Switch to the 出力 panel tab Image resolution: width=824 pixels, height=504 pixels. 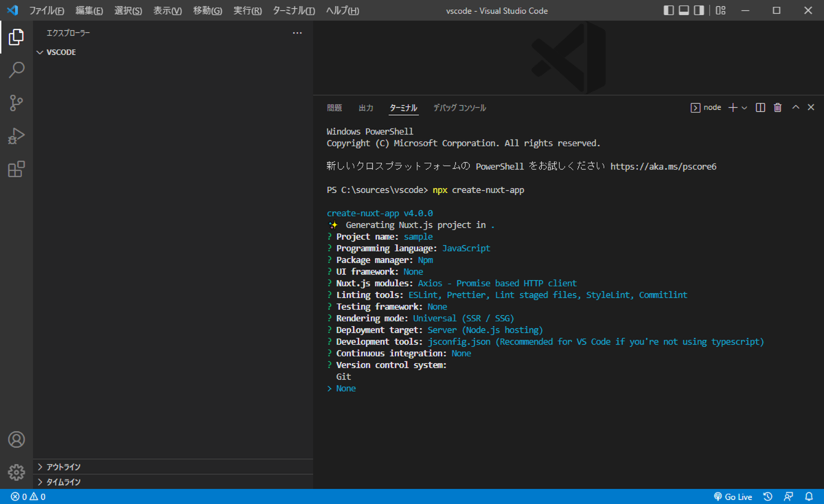pyautogui.click(x=366, y=108)
